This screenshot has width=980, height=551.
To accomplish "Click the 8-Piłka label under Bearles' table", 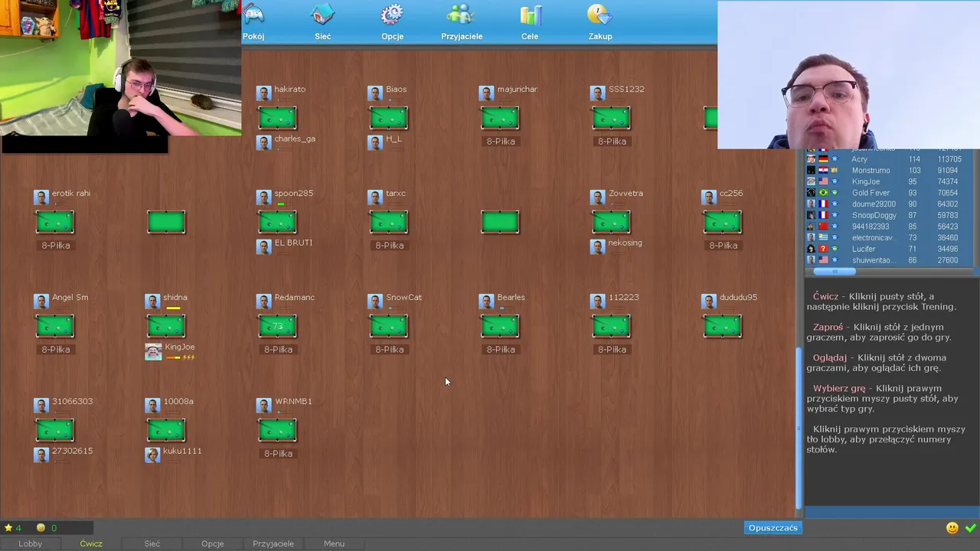I will coord(501,350).
